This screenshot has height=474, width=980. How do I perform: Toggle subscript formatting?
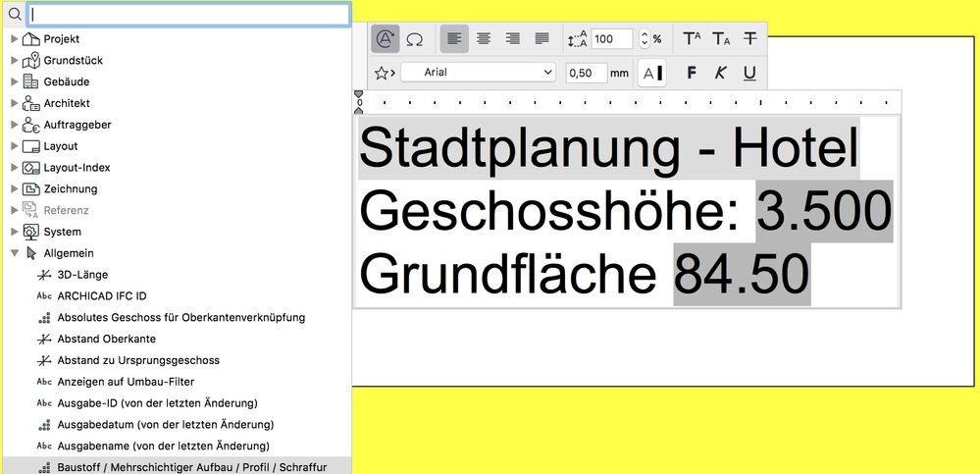point(721,39)
